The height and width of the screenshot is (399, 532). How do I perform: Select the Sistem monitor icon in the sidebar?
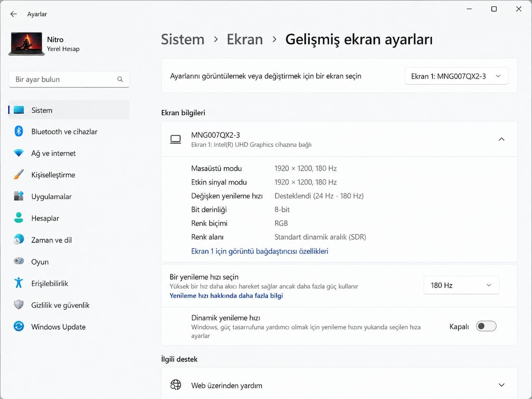click(19, 110)
